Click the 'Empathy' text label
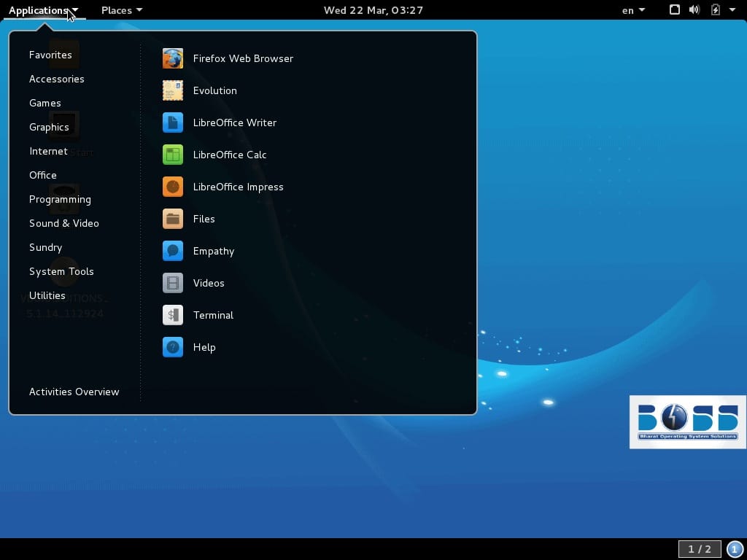 pos(214,252)
